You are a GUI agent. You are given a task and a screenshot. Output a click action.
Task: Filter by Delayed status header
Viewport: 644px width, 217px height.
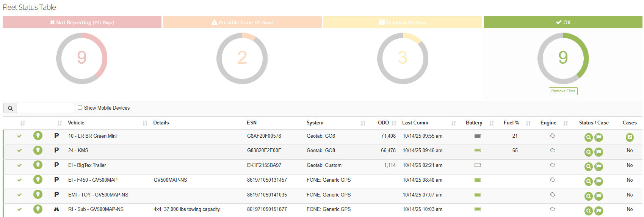403,22
